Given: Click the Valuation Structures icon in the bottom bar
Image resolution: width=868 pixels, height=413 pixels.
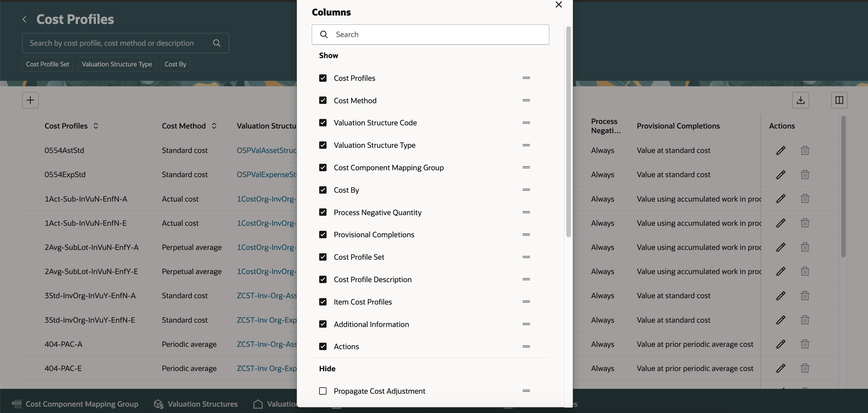Looking at the screenshot, I should pos(158,404).
